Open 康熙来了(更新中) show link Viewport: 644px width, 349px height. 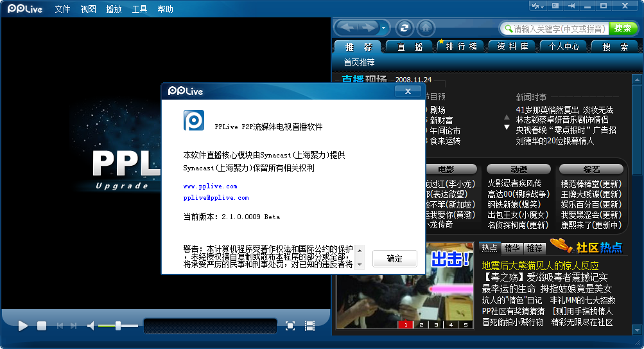pos(591,225)
